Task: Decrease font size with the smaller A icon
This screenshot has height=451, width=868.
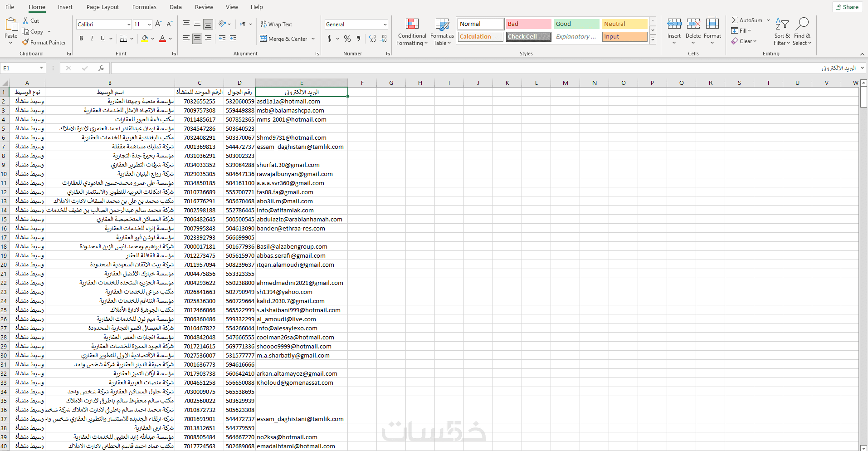Action: point(169,24)
